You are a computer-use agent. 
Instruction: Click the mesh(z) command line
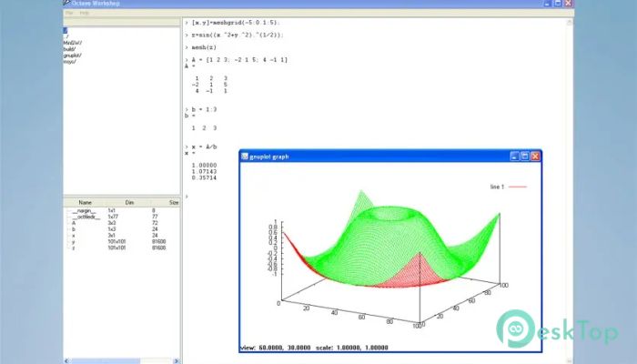point(201,47)
